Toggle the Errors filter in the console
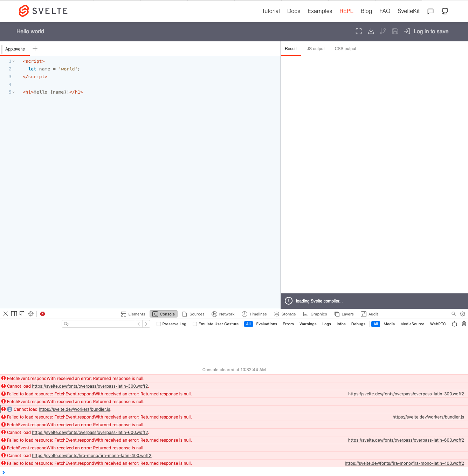 288,324
